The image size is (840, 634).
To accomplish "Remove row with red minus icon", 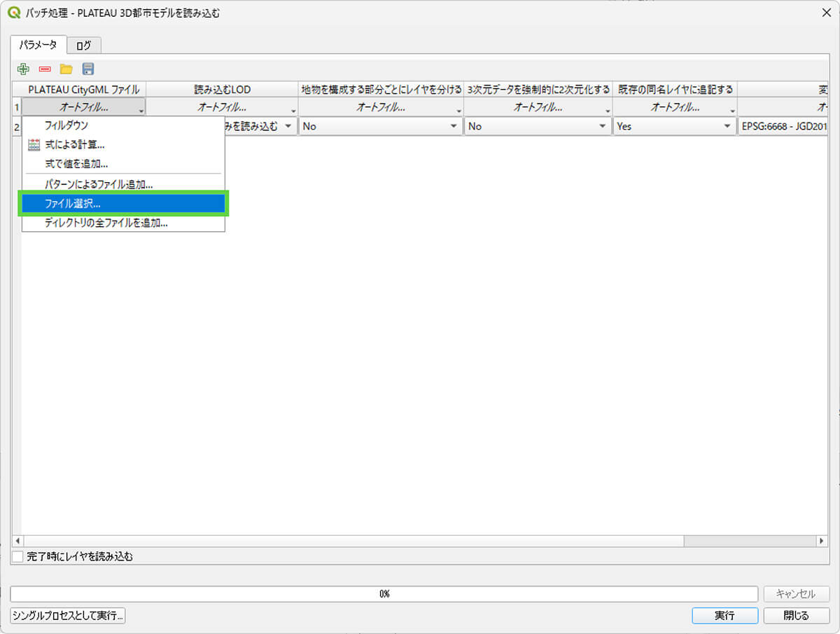I will point(45,69).
